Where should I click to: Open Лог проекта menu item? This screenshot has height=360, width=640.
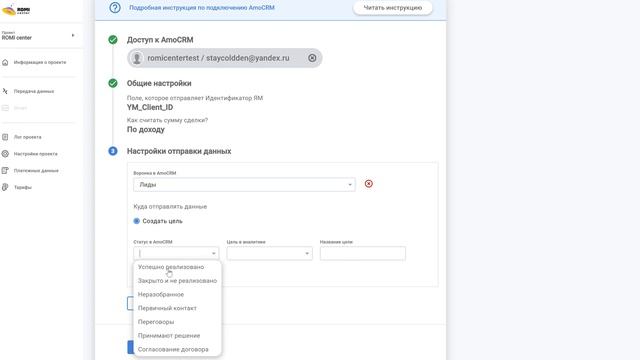tap(27, 137)
